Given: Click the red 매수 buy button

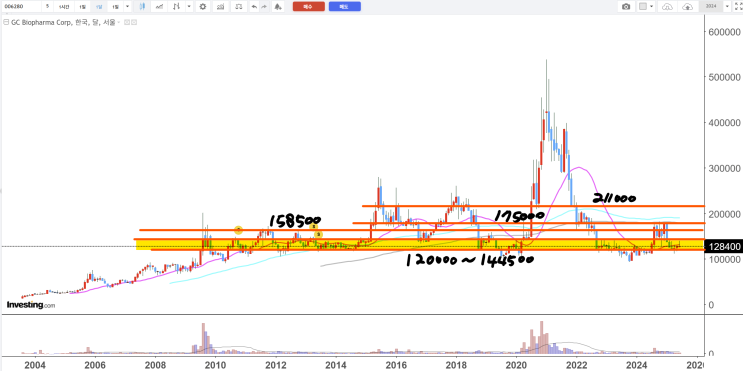Looking at the screenshot, I should click(x=308, y=7).
